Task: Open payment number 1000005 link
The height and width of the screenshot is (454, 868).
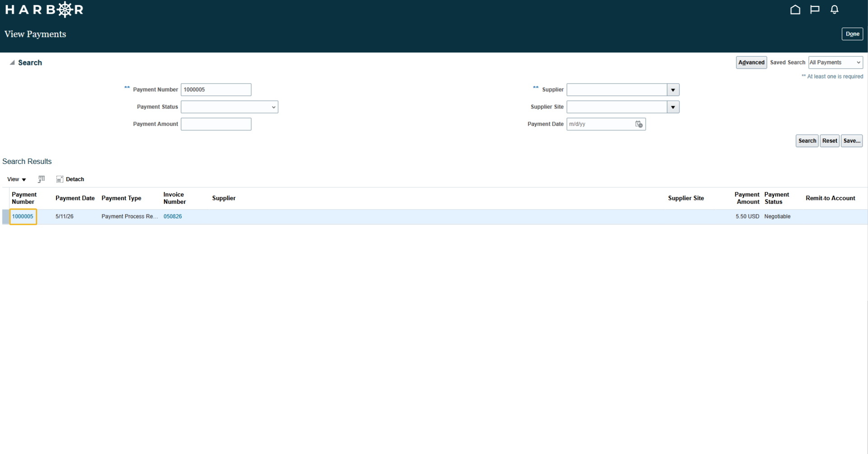Action: tap(23, 217)
